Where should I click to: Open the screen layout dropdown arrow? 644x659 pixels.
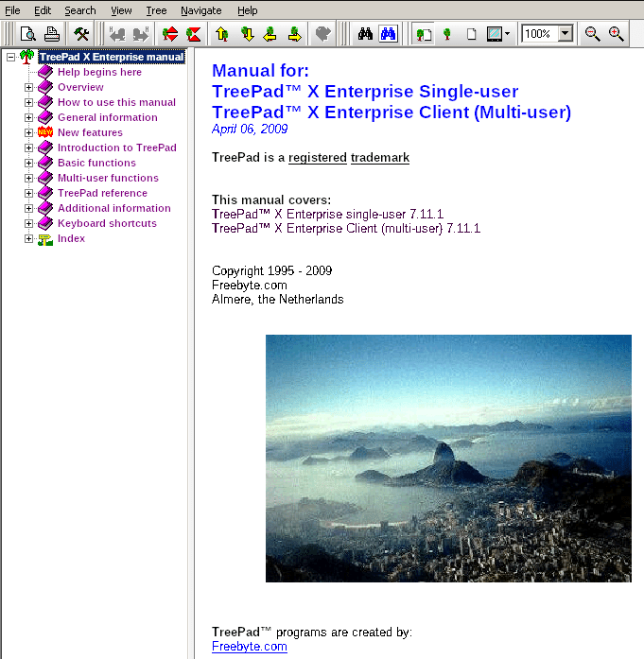pos(508,34)
